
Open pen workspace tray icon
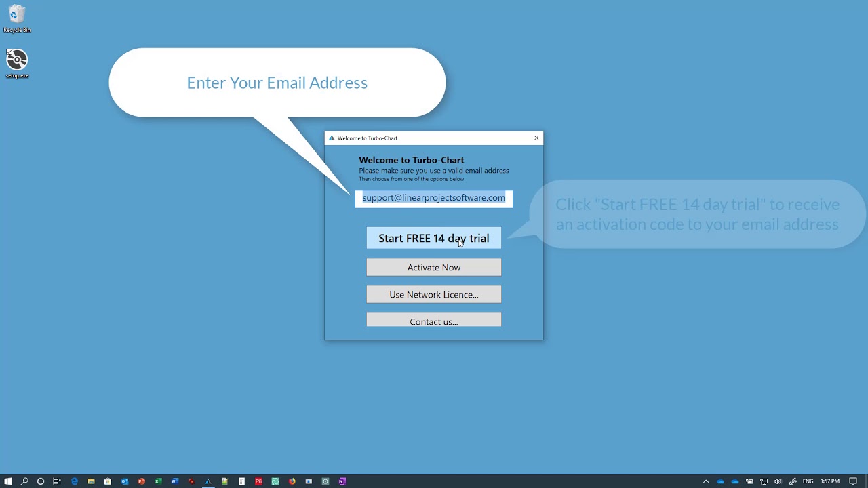(x=793, y=481)
